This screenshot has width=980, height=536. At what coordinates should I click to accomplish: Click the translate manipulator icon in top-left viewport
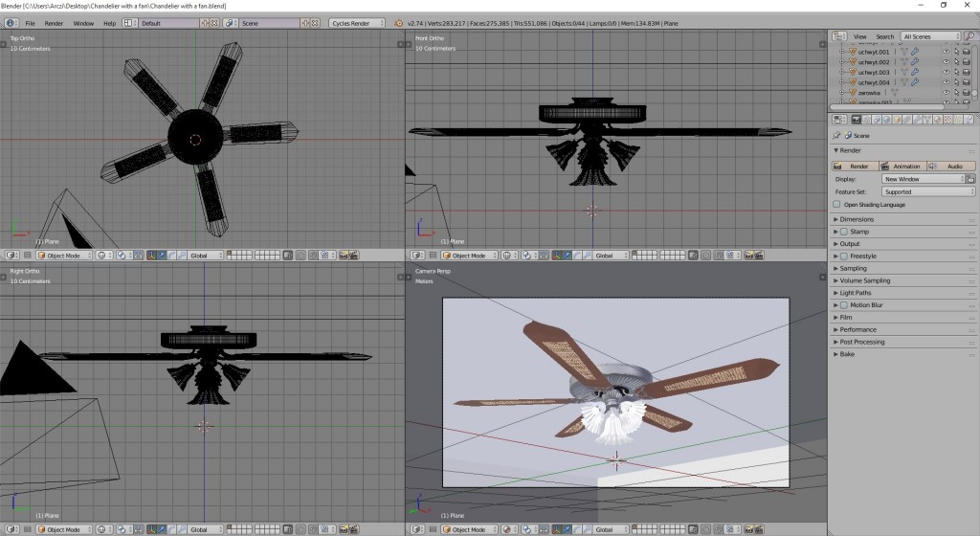164,256
